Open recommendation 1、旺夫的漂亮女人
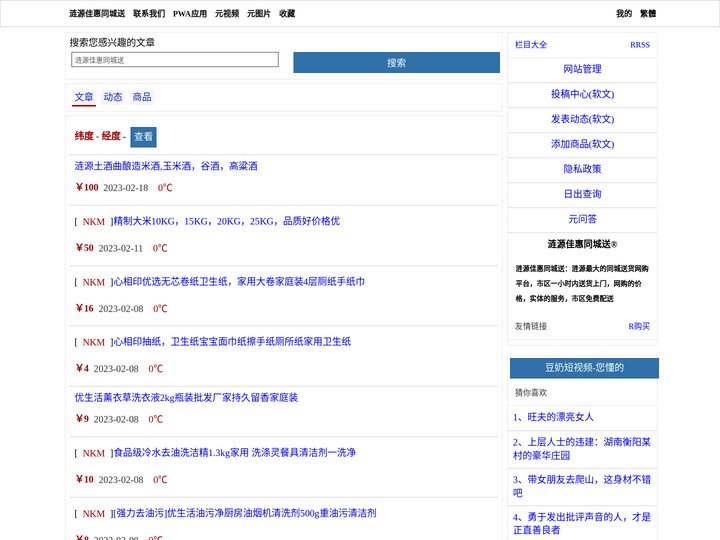 tap(553, 417)
